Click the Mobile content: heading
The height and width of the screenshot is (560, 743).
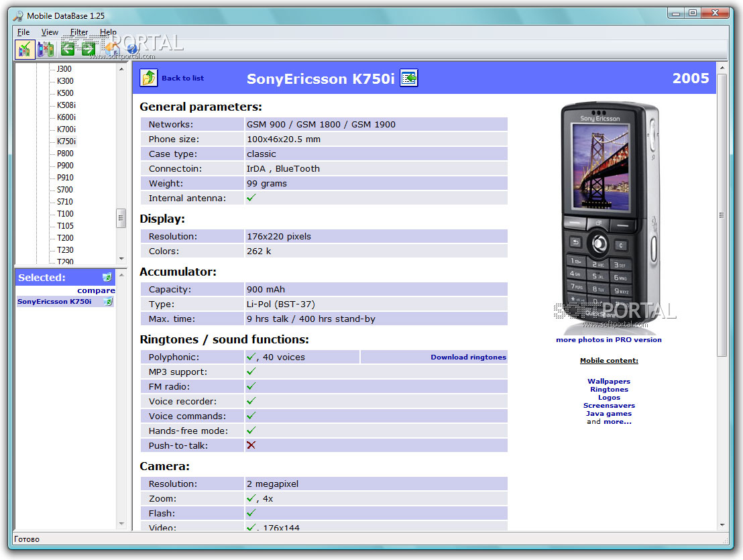coord(609,361)
